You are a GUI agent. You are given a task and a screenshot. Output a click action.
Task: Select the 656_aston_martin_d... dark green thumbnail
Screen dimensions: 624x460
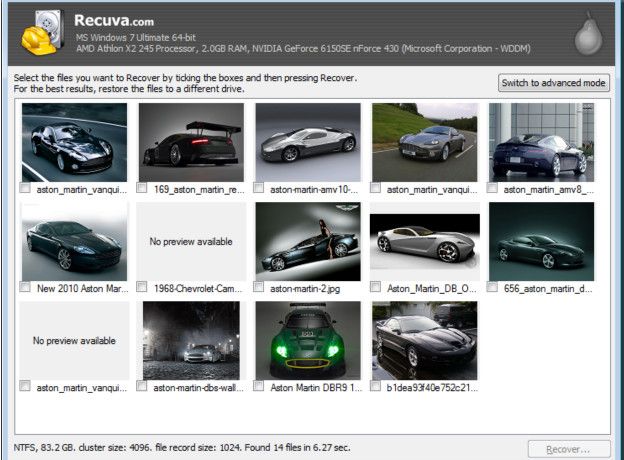[x=541, y=242]
